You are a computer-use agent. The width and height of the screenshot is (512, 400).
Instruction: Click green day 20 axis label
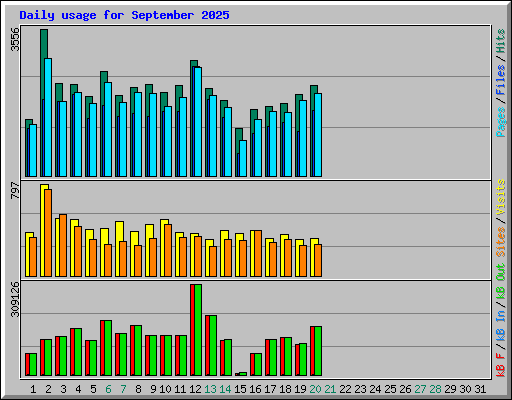315,389
